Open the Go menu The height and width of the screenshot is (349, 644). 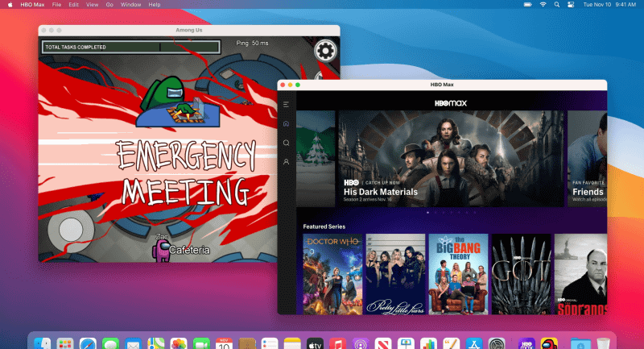tap(109, 5)
